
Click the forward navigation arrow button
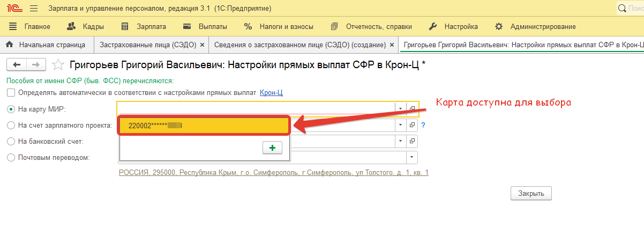click(x=35, y=64)
